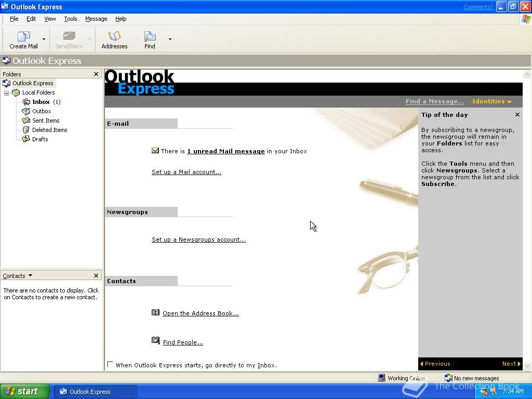Select the Local Folders label
This screenshot has width=532, height=399.
click(38, 92)
